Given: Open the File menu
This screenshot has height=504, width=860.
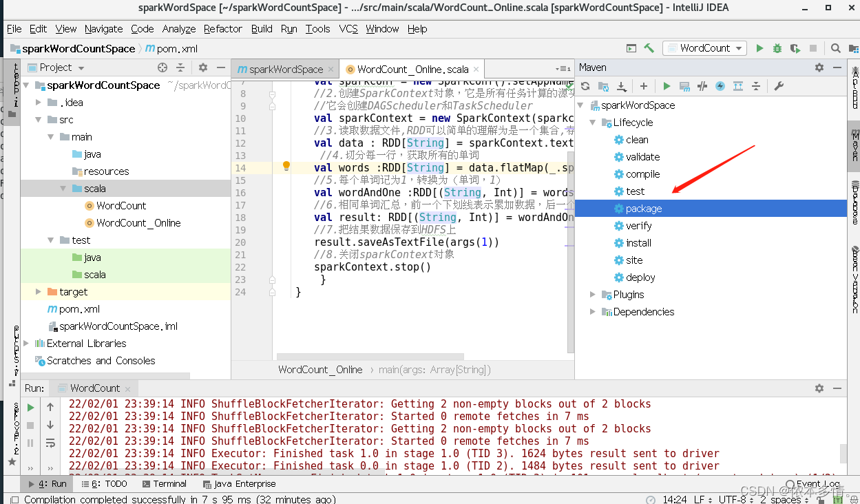Looking at the screenshot, I should point(14,29).
